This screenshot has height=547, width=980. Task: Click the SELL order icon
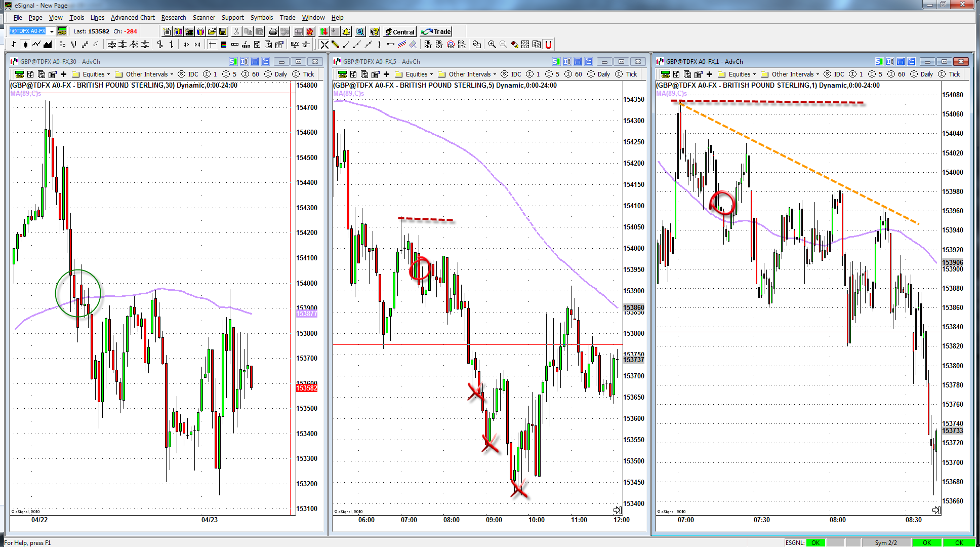(x=306, y=45)
